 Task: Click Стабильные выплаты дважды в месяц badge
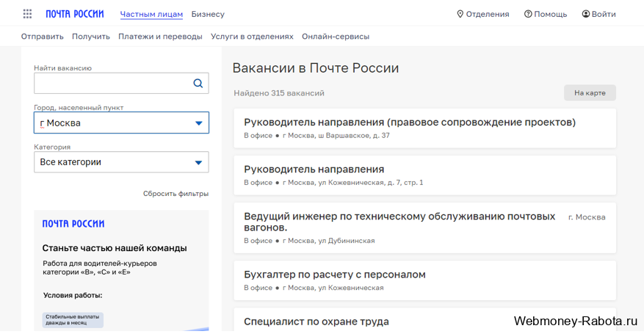(x=73, y=320)
